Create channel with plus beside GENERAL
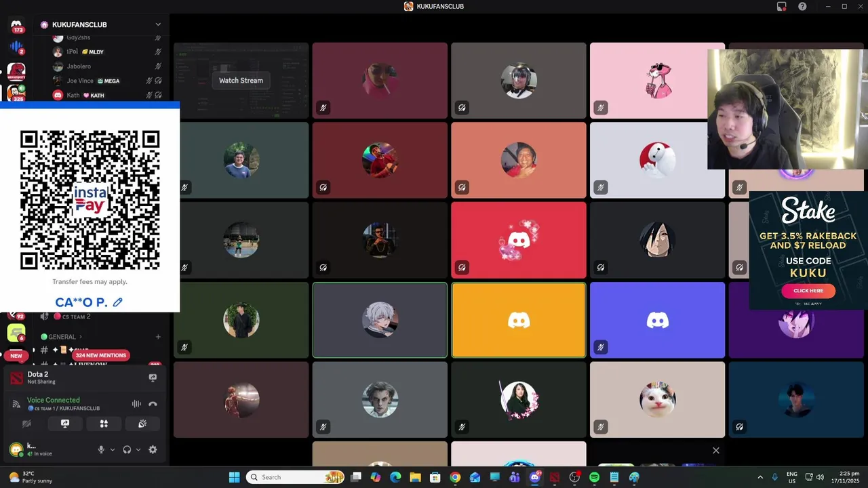The image size is (868, 488). point(158,337)
